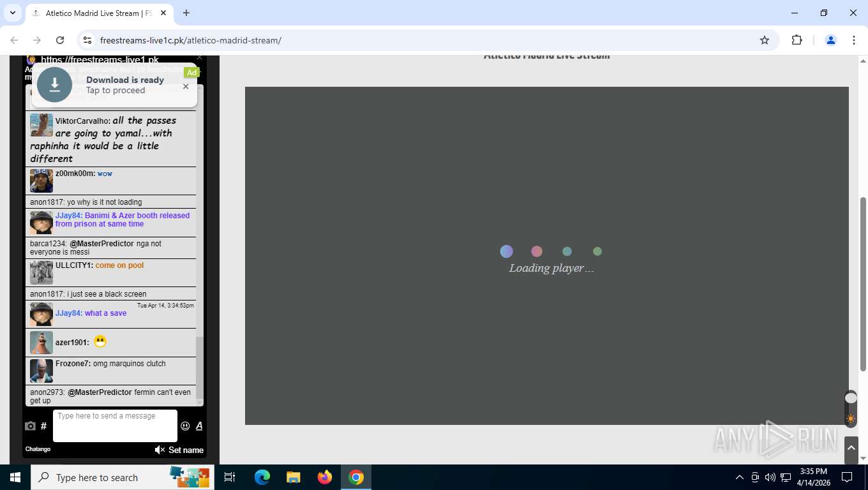Unmute chat sounds with speaker icon
Screen dimensions: 868x490
tap(160, 450)
